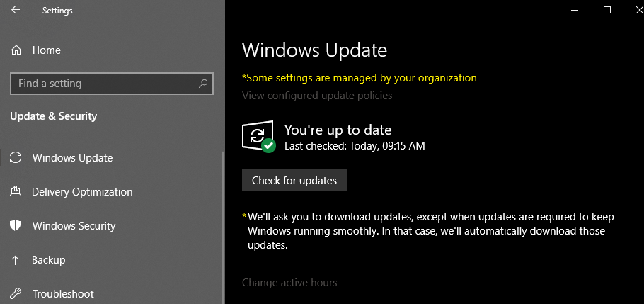Select the Backup text label
644x304 pixels.
pyautogui.click(x=49, y=260)
